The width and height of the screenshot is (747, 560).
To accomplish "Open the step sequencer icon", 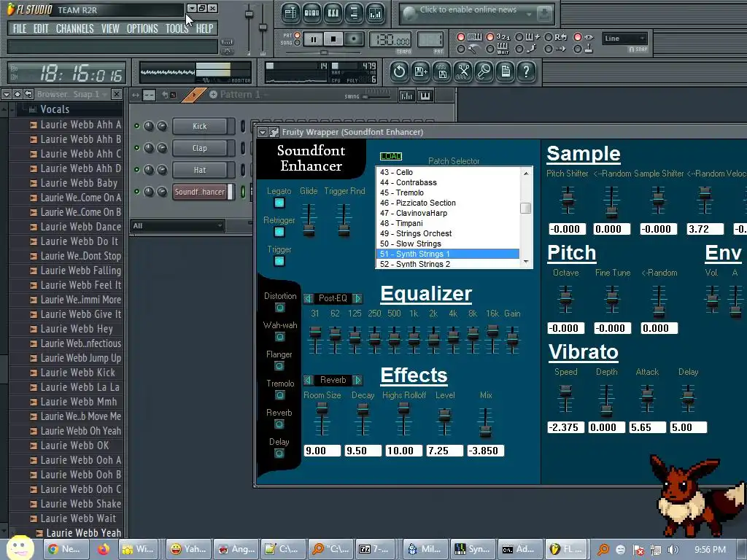I will click(x=312, y=13).
